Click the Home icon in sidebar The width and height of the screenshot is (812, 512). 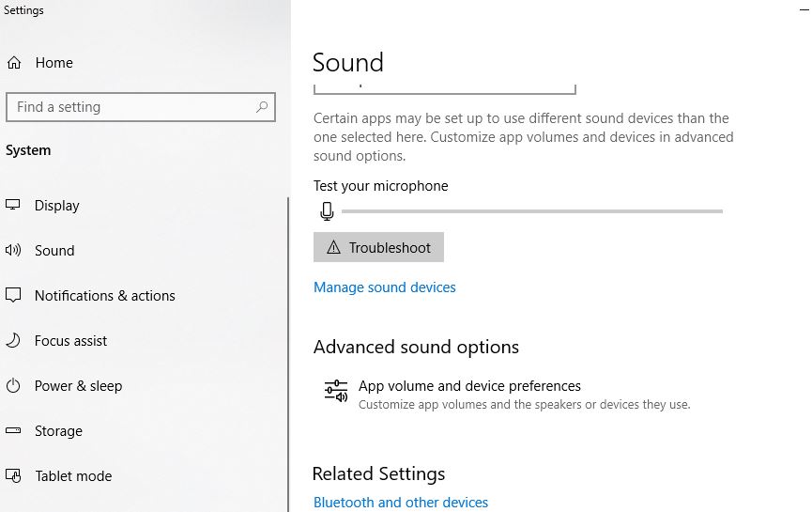14,63
